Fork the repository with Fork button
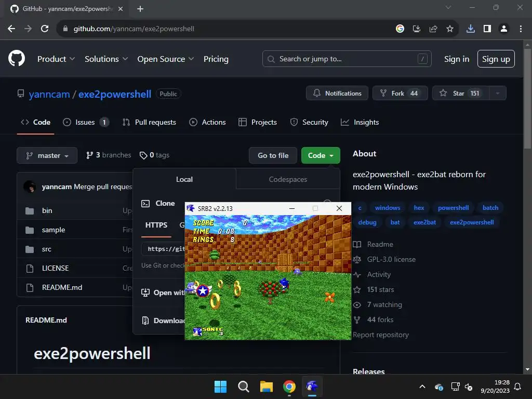This screenshot has width=532, height=399. pos(400,93)
